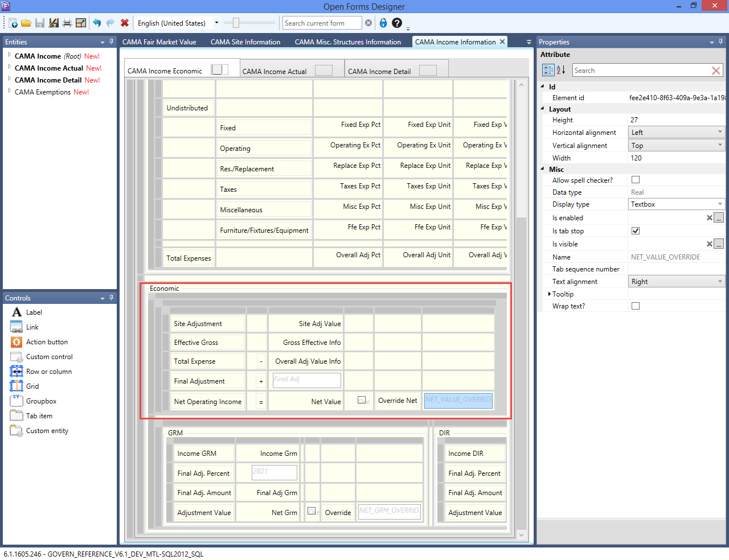Open help with the question mark icon

(397, 23)
